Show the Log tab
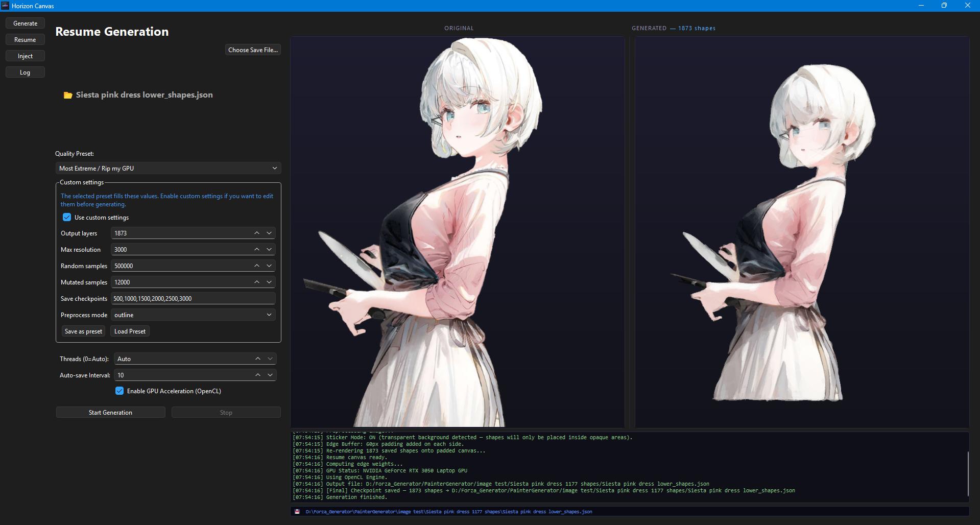This screenshot has width=980, height=525. pyautogui.click(x=25, y=73)
